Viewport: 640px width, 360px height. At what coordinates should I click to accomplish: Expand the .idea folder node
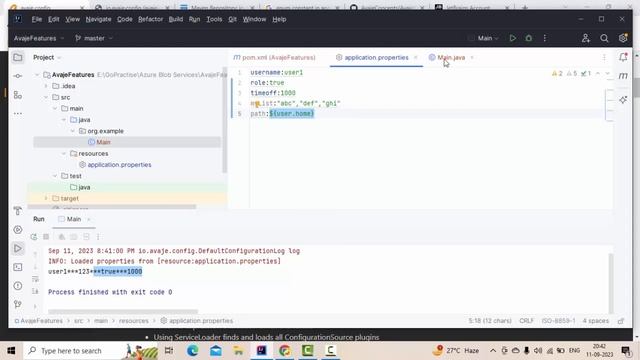[x=46, y=86]
